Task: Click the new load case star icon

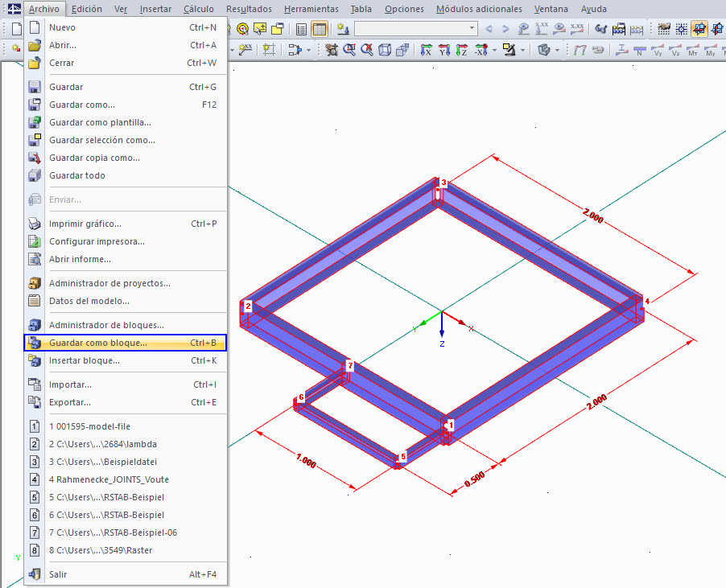Action: pos(343,29)
